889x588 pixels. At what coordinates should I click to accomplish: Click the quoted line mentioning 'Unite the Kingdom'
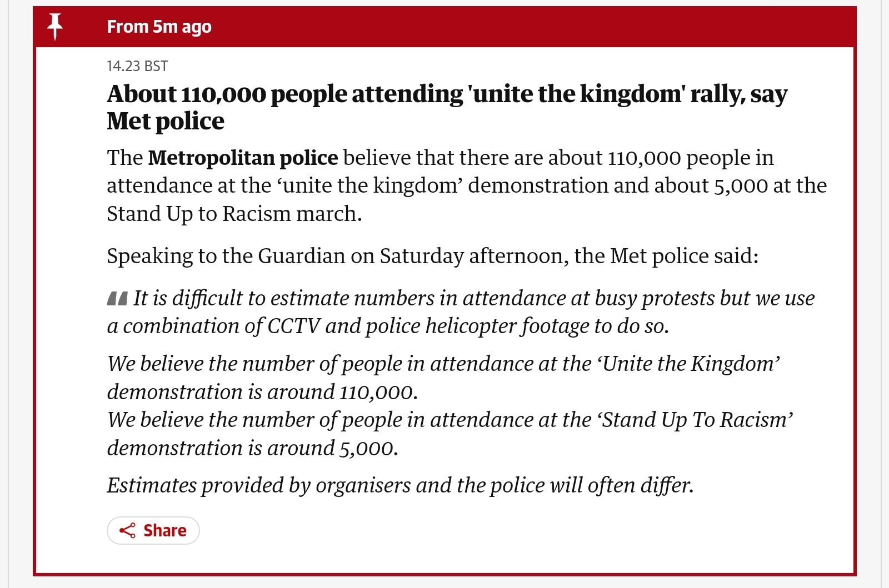pos(443,364)
